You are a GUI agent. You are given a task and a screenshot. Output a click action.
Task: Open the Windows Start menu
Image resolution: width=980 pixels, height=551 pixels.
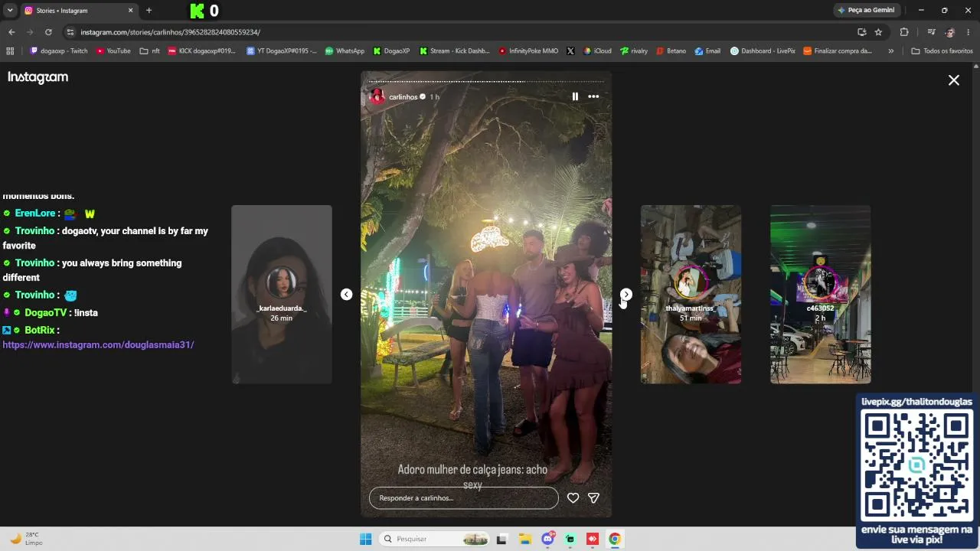(x=365, y=539)
